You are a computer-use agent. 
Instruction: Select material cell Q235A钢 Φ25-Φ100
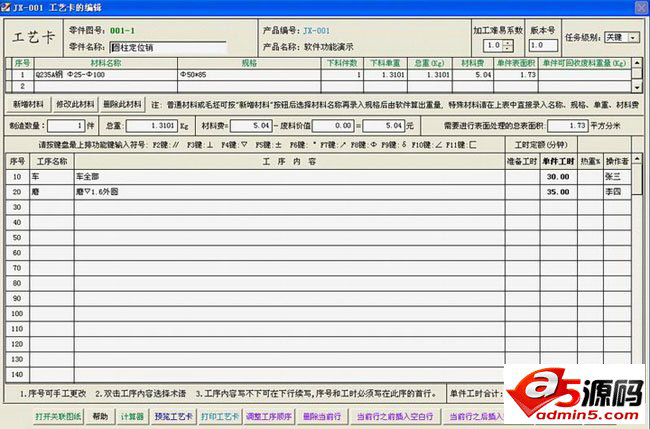tap(106, 75)
